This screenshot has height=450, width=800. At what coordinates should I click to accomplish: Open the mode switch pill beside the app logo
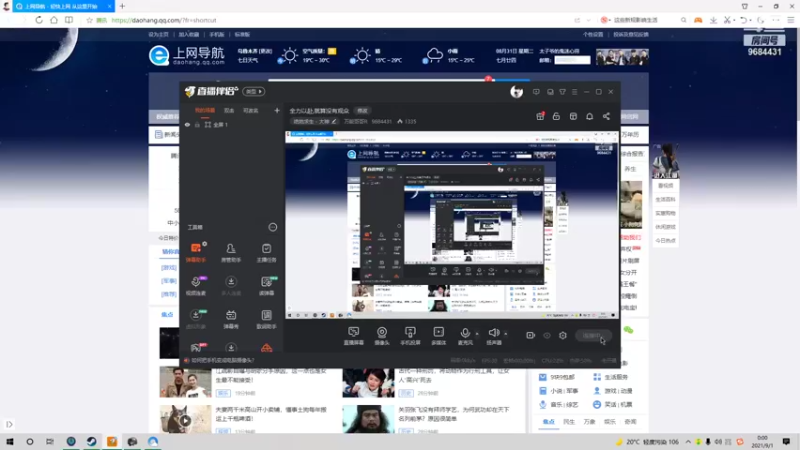pyautogui.click(x=253, y=91)
